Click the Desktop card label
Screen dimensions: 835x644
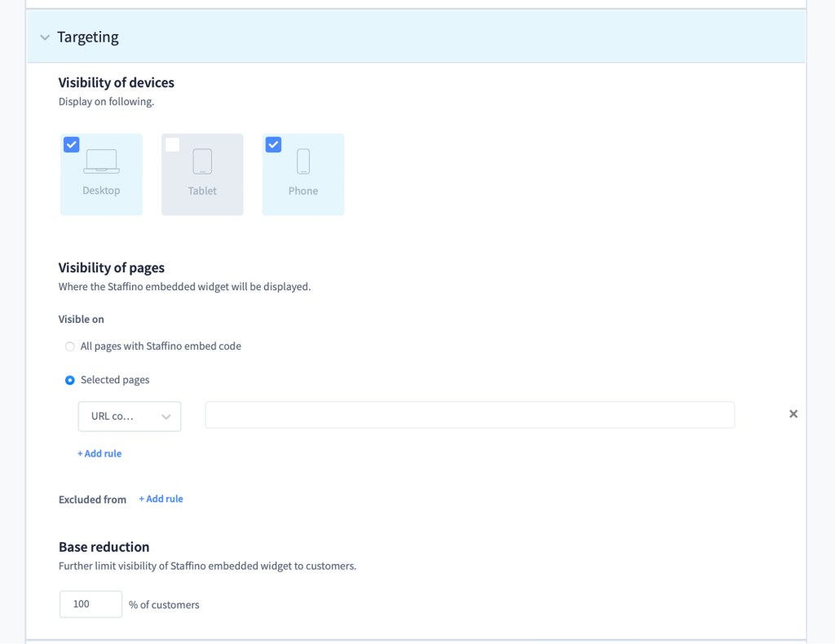[x=101, y=190]
